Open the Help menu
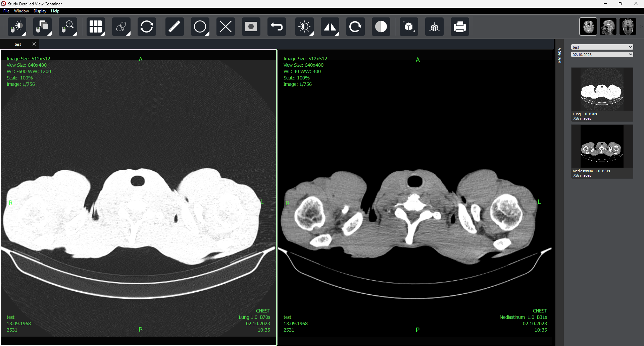This screenshot has width=644, height=346. tap(55, 11)
